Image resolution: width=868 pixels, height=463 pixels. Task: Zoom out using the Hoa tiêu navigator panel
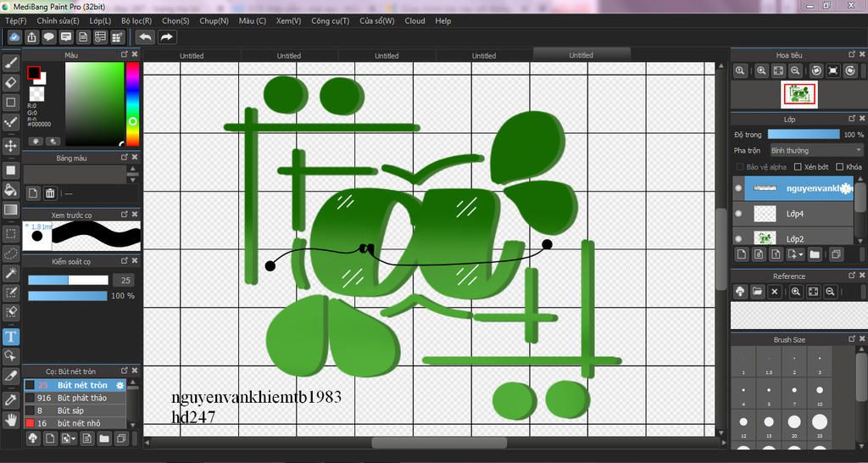[795, 71]
